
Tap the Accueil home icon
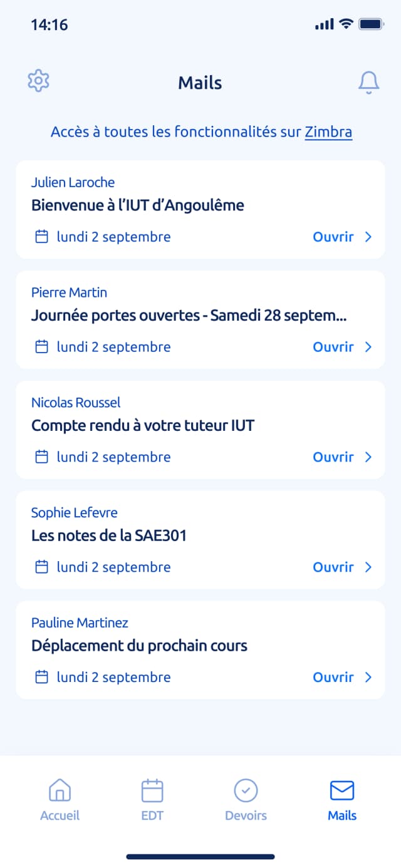[60, 790]
